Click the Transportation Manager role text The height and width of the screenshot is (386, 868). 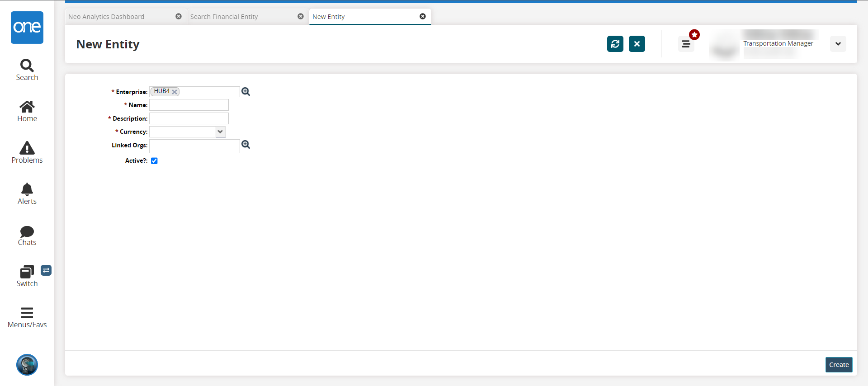point(778,43)
